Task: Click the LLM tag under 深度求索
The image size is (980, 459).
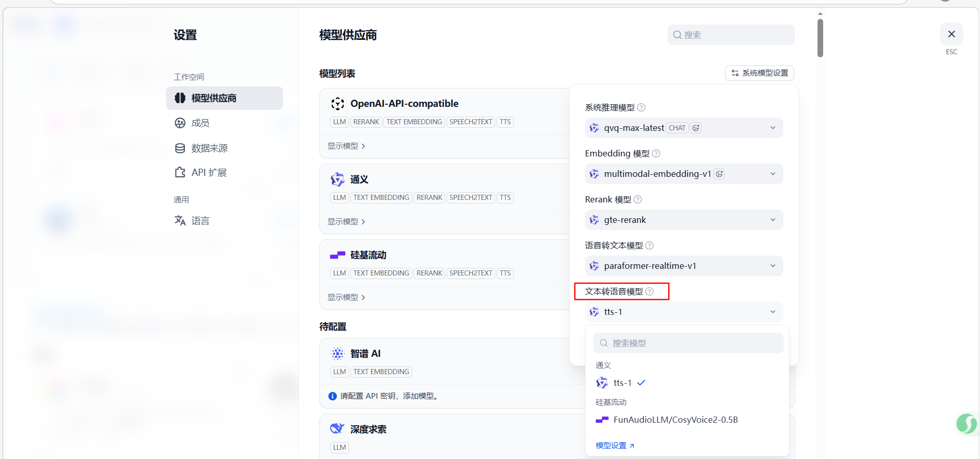Action: (x=339, y=448)
